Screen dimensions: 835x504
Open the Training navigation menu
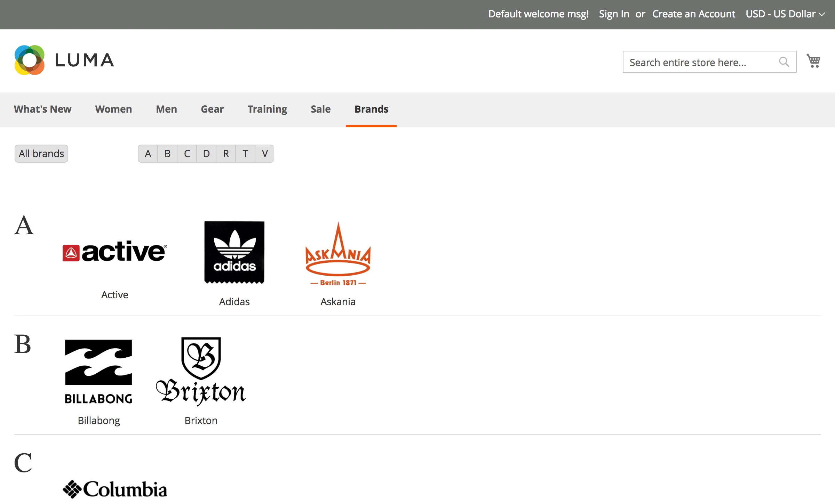267,109
